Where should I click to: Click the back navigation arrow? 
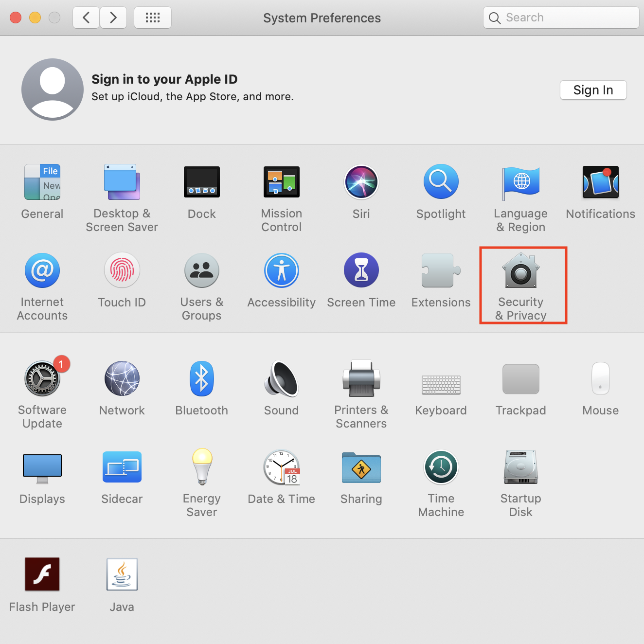[x=86, y=18]
